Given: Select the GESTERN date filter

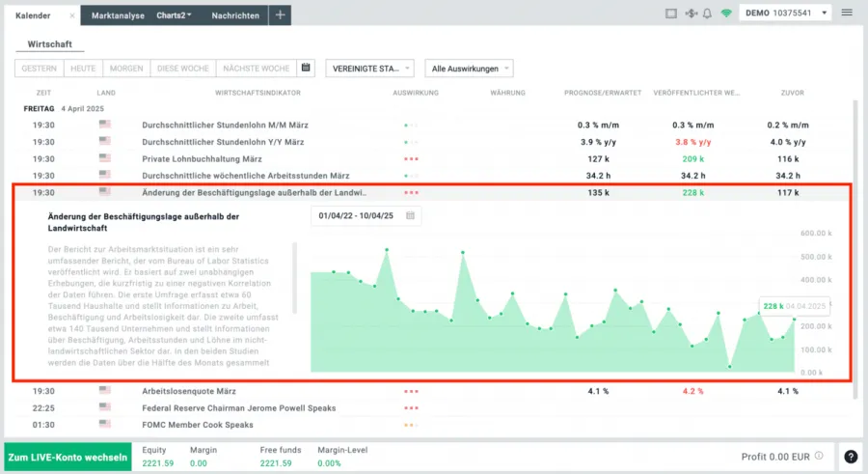Looking at the screenshot, I should coord(40,68).
